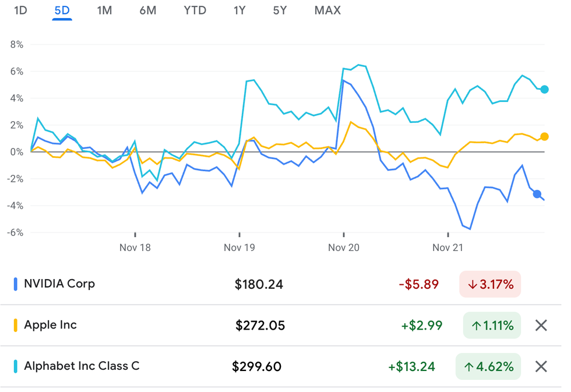Click Apple's yellow color indicator
571x392 pixels.
coord(15,325)
